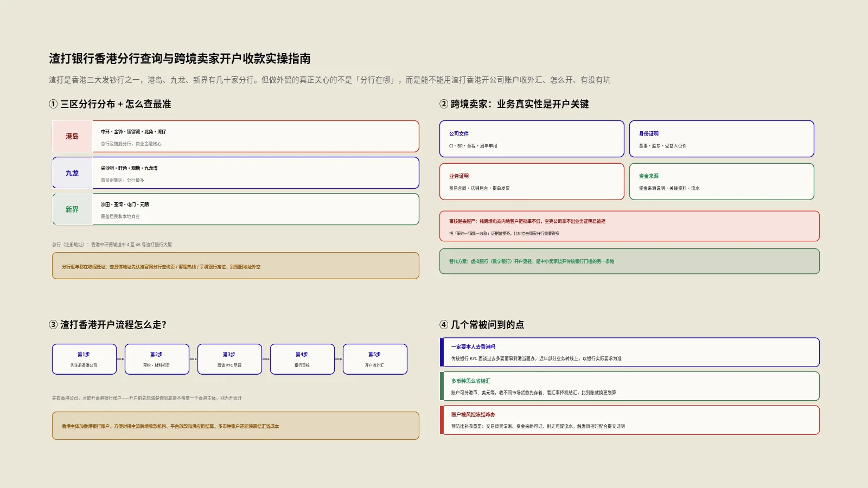Image resolution: width=868 pixels, height=488 pixels.
Task: Select the 第2步 step label
Action: point(156,355)
